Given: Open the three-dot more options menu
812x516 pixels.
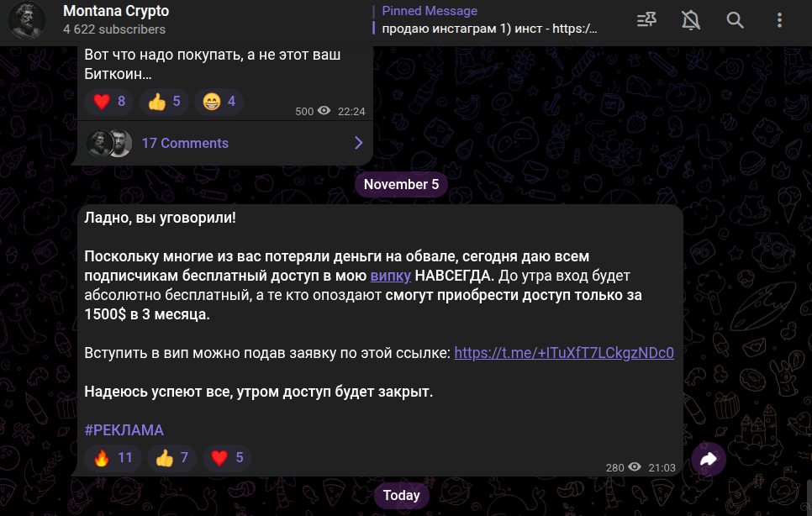Looking at the screenshot, I should (x=779, y=20).
